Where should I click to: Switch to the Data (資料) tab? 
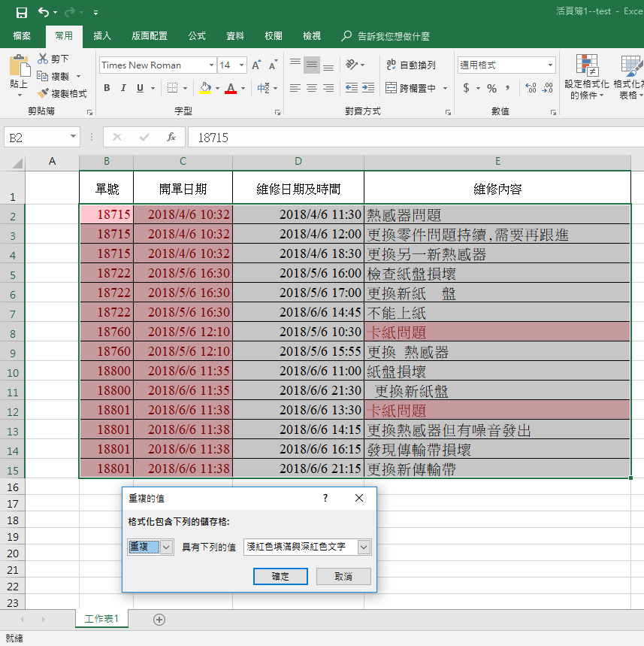[x=235, y=36]
